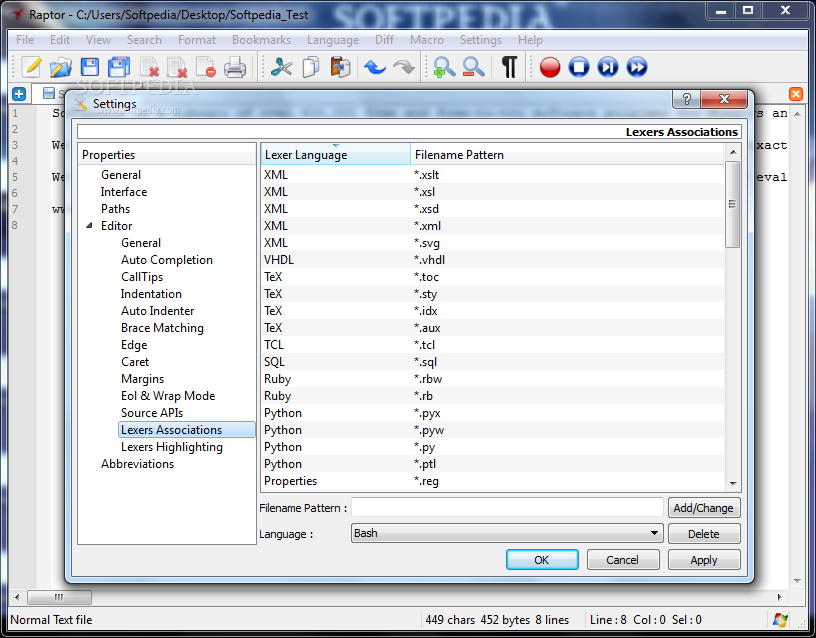
Task: Start macro recording red button
Action: coord(550,67)
